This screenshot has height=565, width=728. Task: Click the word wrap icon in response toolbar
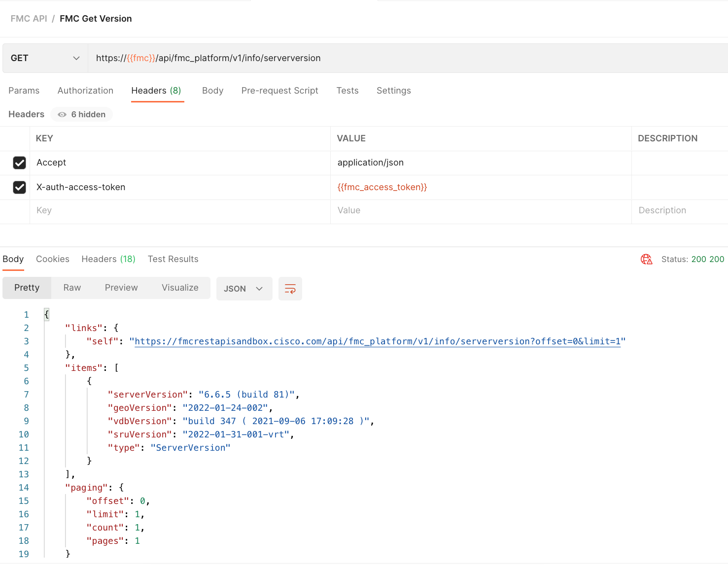[290, 289]
